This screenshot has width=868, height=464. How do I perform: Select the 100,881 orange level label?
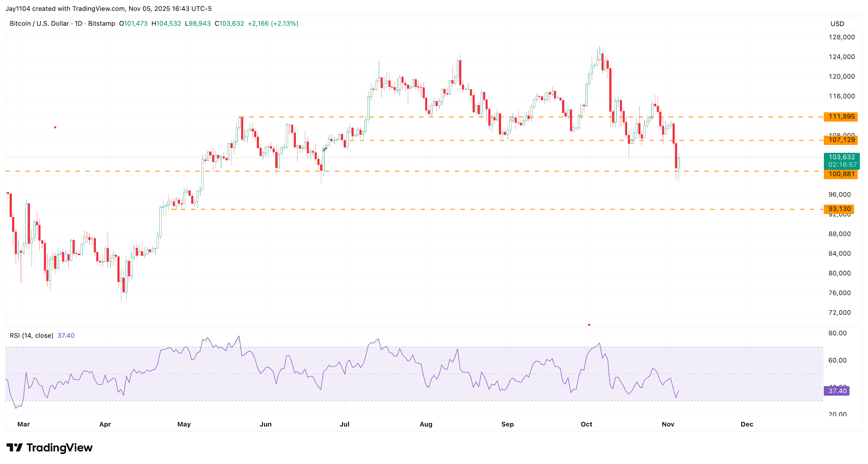[x=841, y=174]
